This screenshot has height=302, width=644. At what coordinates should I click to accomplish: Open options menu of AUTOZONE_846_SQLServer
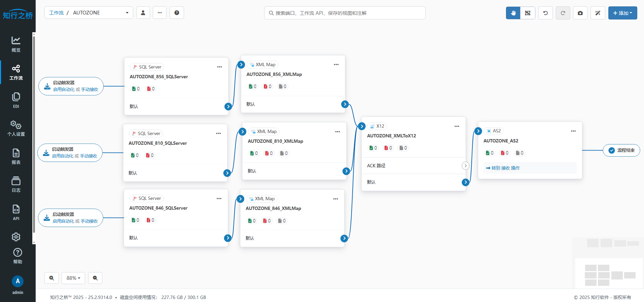(x=219, y=199)
